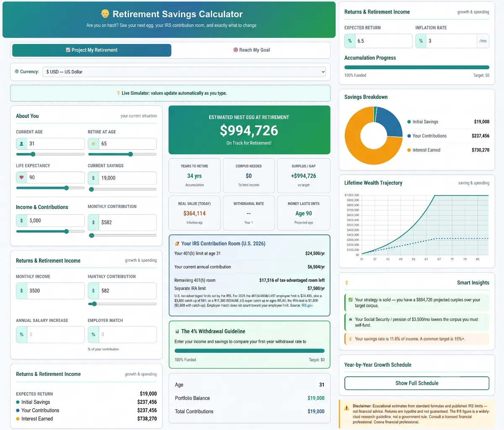
Task: Click the lightbulb icon left of Smart Insights header
Action: tap(346, 283)
